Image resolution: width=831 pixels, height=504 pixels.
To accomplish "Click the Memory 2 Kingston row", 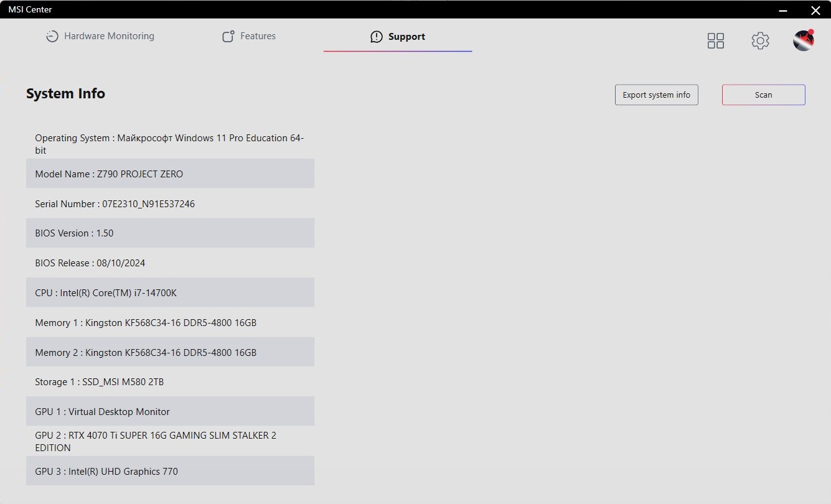I will pos(170,352).
